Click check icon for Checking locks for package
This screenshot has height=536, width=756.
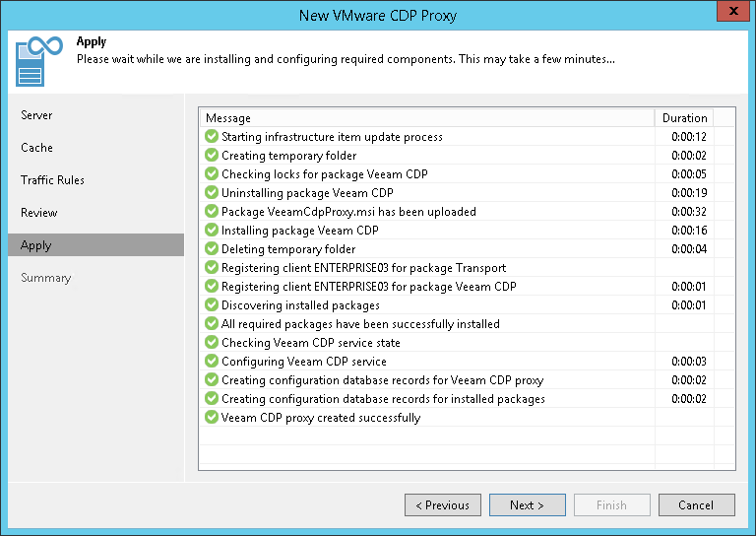click(212, 173)
